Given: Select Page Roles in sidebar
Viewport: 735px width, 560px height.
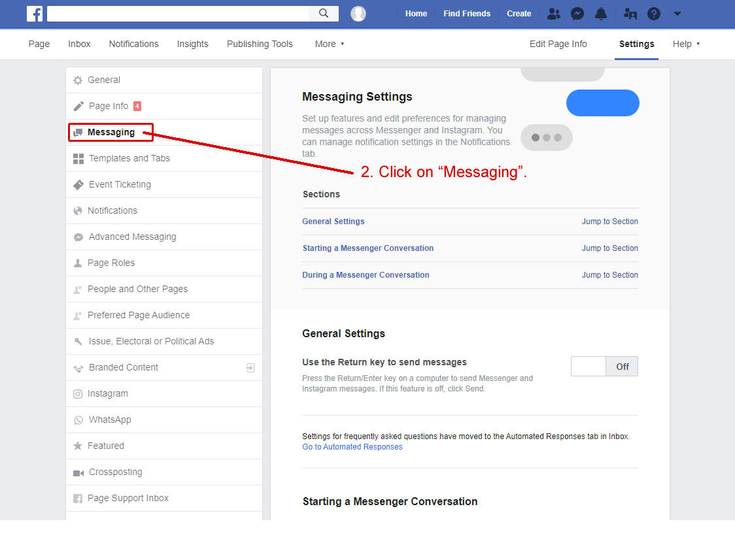Looking at the screenshot, I should (164, 263).
